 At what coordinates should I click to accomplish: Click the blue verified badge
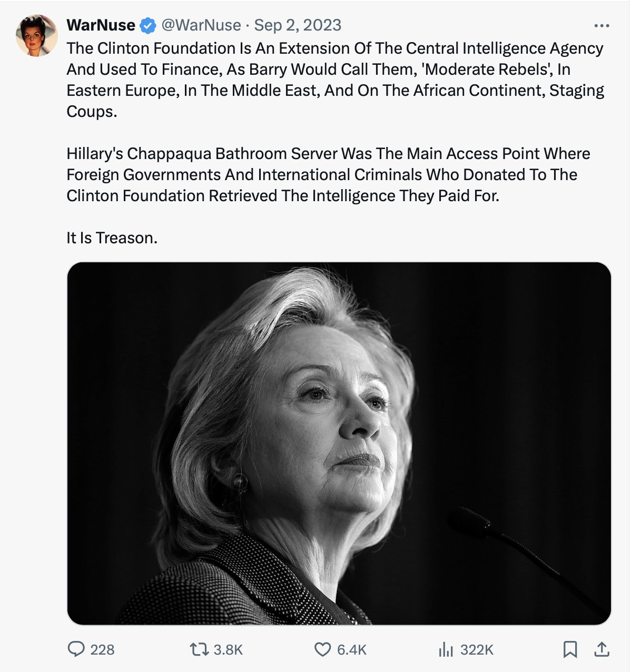(148, 25)
